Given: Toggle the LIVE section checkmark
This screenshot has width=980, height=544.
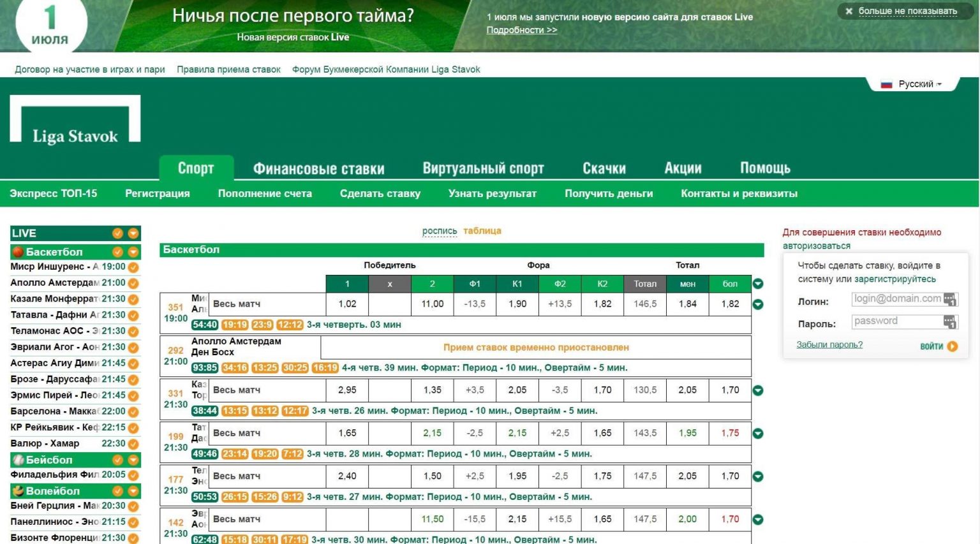Looking at the screenshot, I should click(117, 233).
